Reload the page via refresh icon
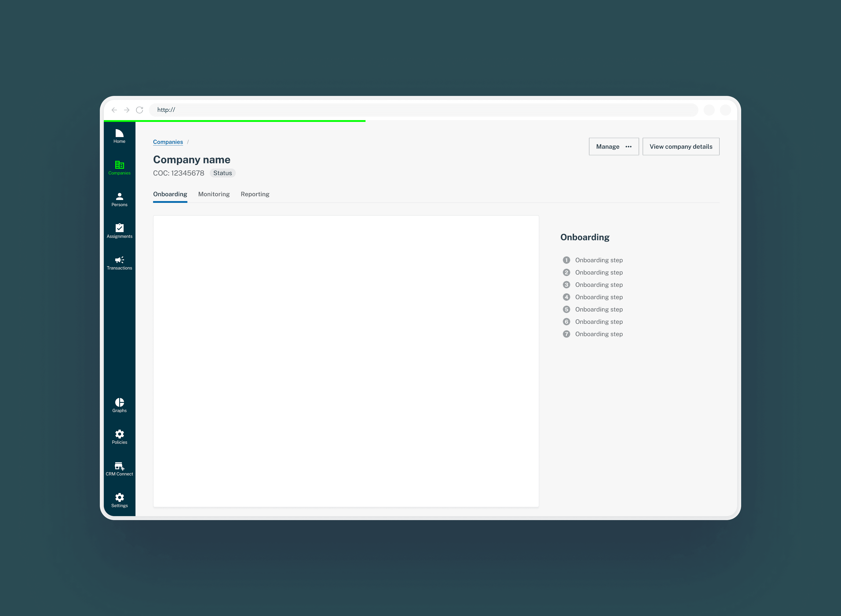Viewport: 841px width, 616px height. click(x=139, y=110)
